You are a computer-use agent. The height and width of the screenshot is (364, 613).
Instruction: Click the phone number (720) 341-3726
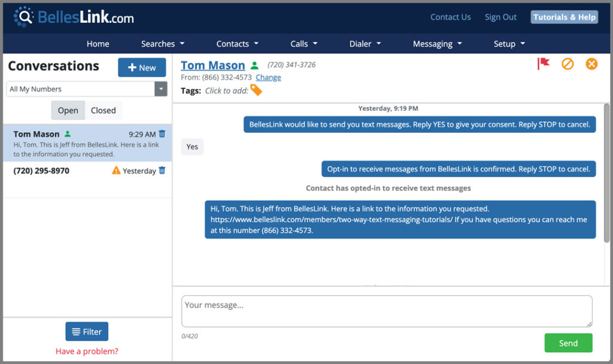[x=292, y=65]
